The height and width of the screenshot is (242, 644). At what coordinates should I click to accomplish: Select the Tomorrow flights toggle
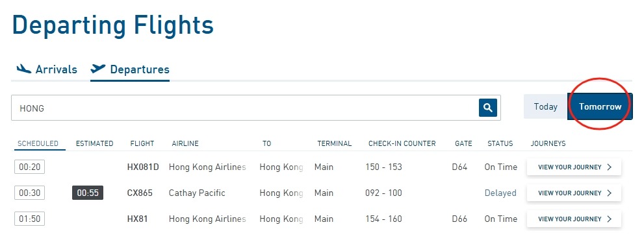[600, 106]
